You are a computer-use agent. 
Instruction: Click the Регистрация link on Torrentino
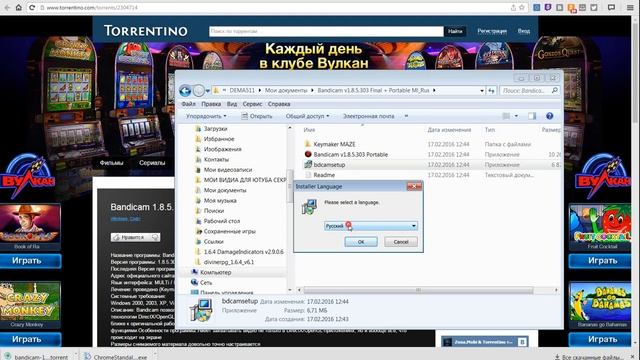tap(492, 31)
